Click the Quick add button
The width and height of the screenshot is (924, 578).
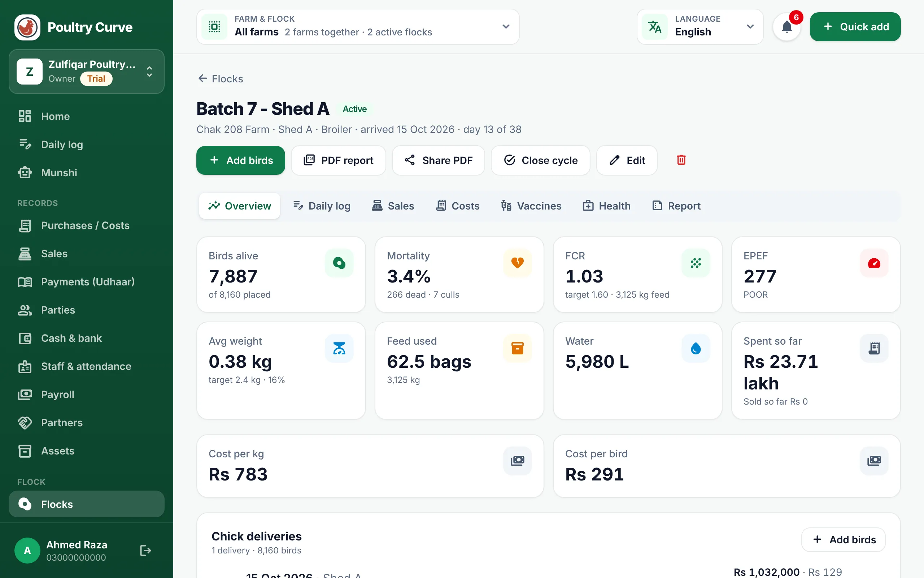[x=855, y=27]
